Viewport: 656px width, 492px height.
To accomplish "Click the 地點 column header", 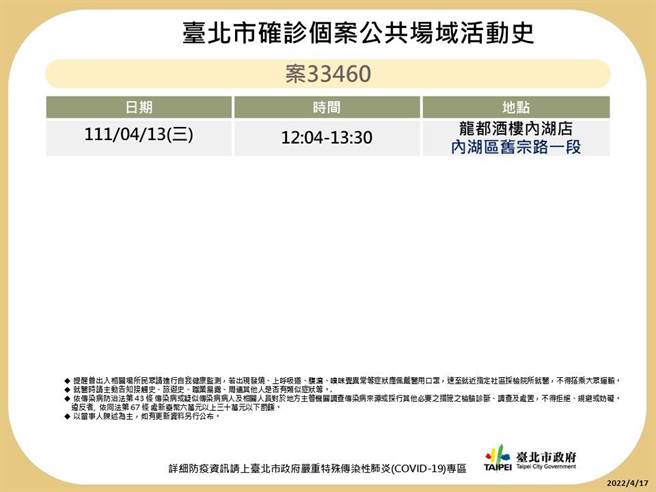I will (x=516, y=107).
